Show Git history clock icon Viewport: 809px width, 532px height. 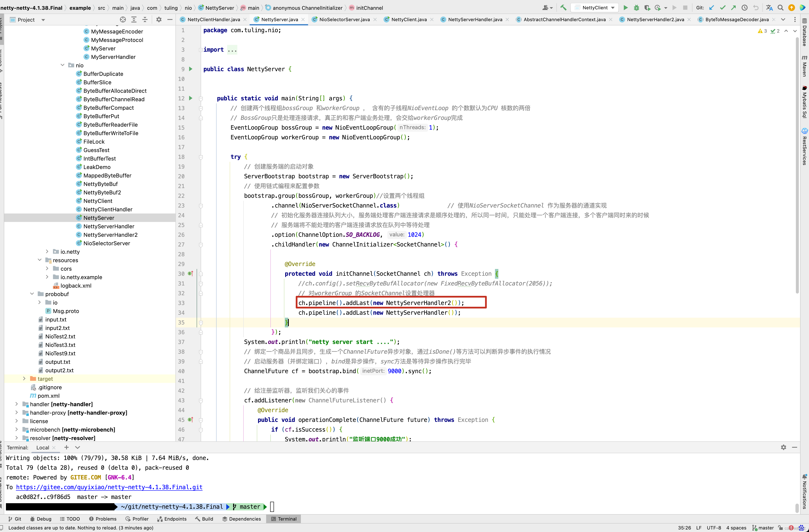(x=744, y=8)
